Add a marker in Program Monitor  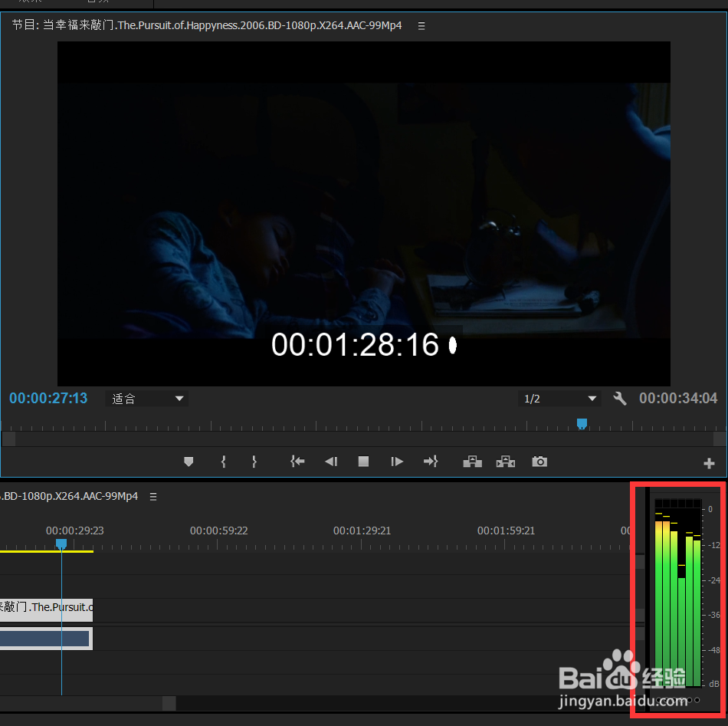click(x=189, y=462)
